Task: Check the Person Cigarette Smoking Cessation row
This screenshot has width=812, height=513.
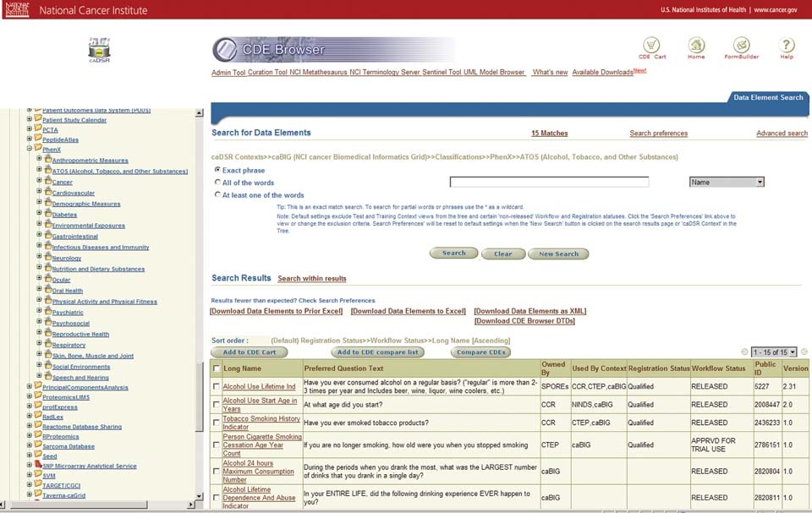Action: pyautogui.click(x=217, y=445)
